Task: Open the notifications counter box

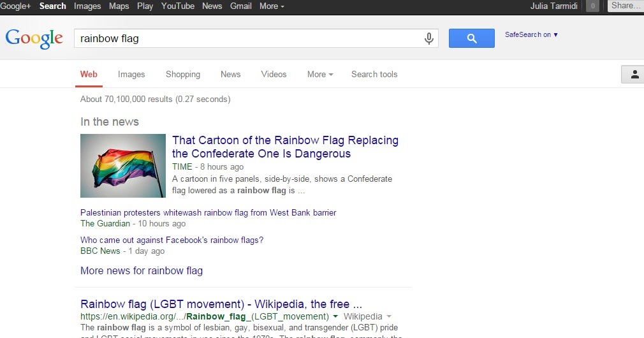Action: (592, 6)
